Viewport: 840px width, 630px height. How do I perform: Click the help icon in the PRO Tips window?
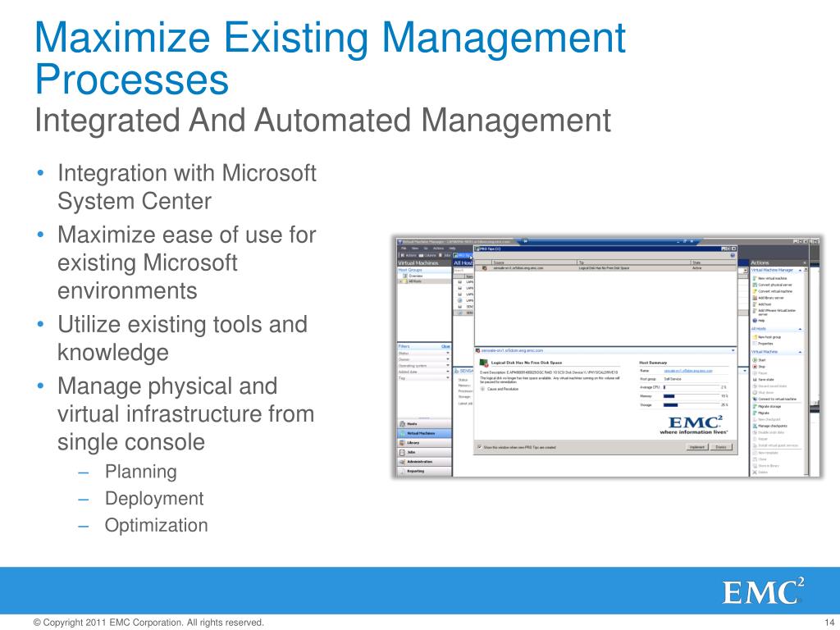(733, 256)
